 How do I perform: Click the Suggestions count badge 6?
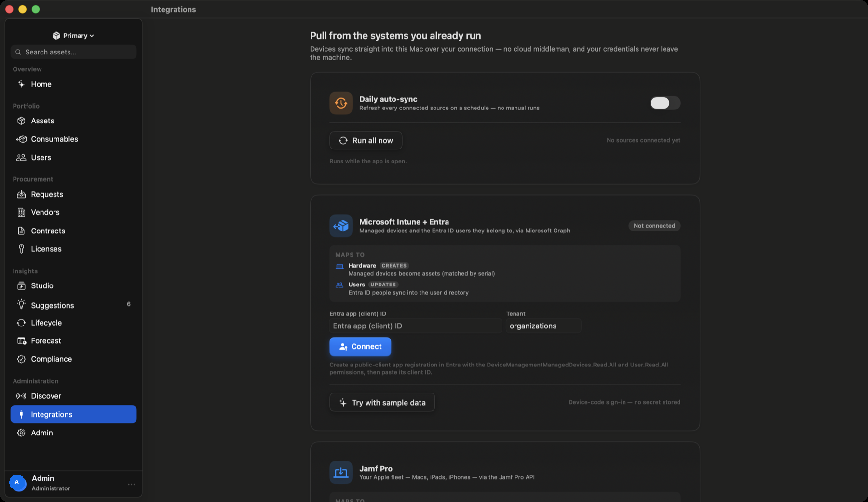coord(129,304)
